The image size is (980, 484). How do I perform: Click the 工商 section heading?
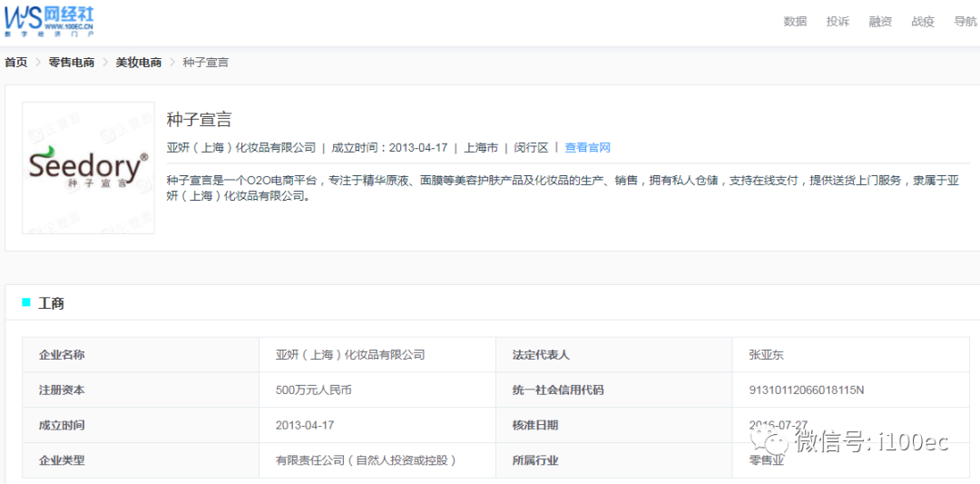click(51, 304)
